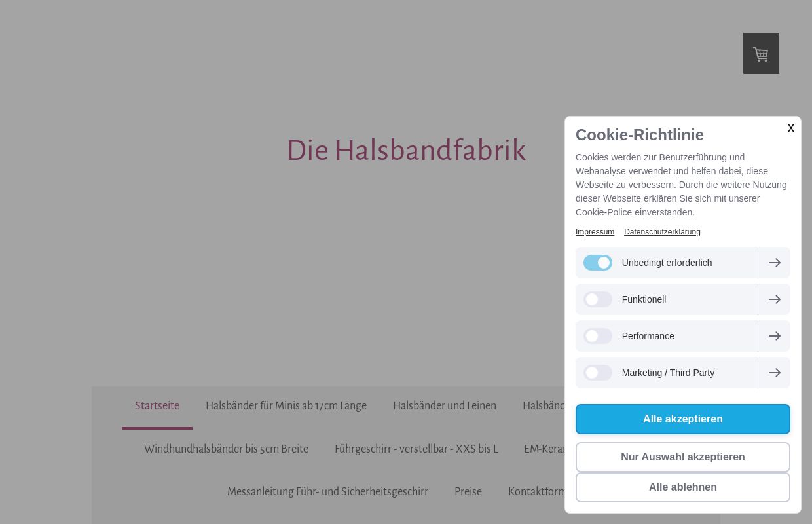Enable the Performance cookies switch
Image resolution: width=812 pixels, height=524 pixels.
click(x=598, y=336)
